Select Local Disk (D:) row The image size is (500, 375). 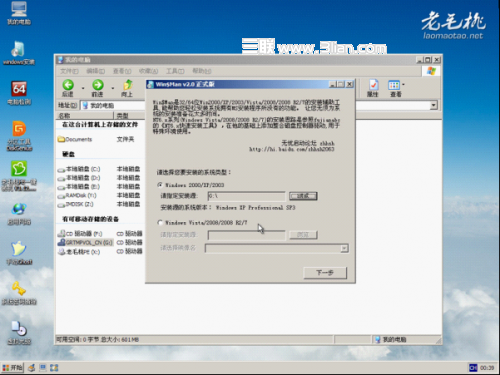pos(79,178)
